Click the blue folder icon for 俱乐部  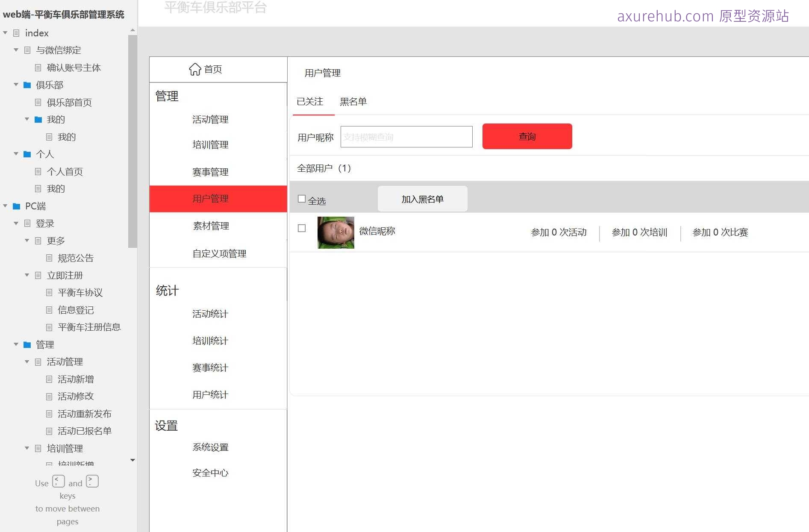coord(27,85)
